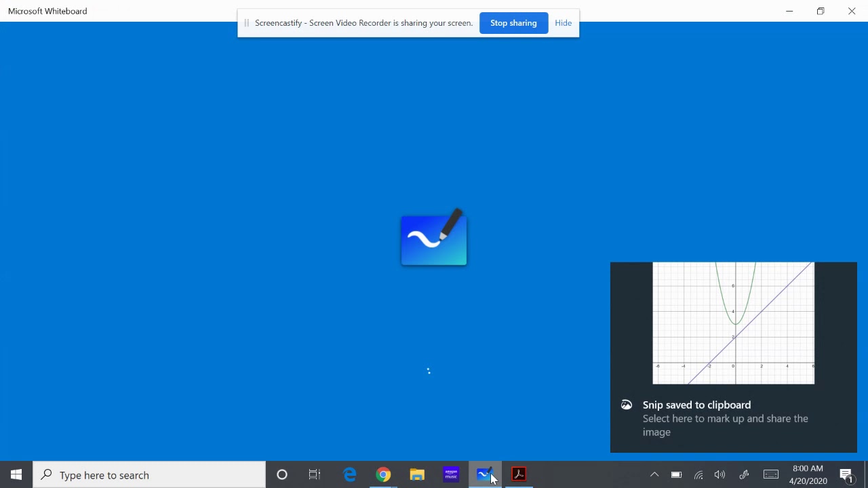The width and height of the screenshot is (868, 488).
Task: Open the Wi-Fi network flyout
Action: click(698, 474)
